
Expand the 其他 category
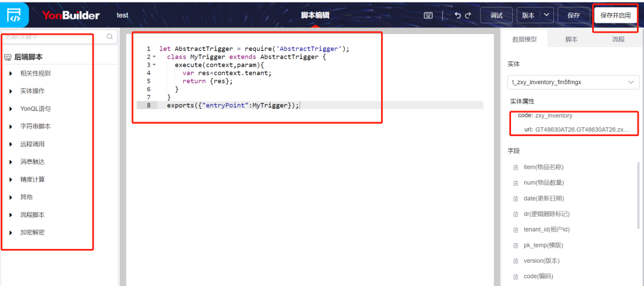tap(11, 198)
